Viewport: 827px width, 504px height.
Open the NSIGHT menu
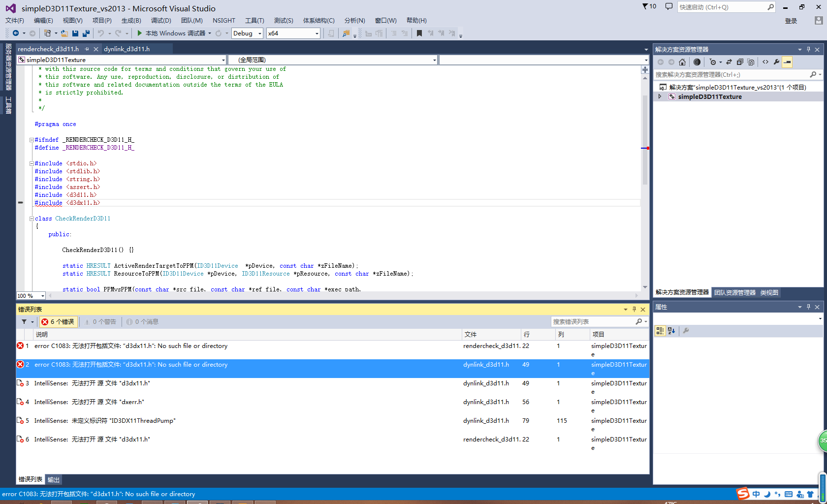pos(224,21)
